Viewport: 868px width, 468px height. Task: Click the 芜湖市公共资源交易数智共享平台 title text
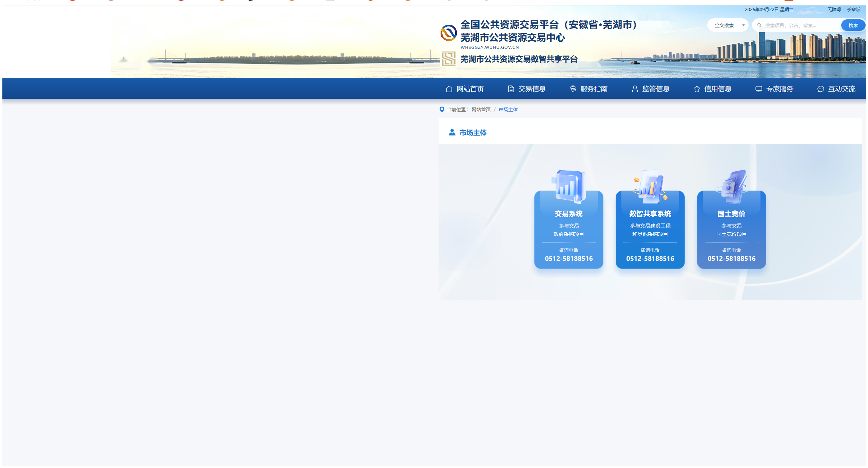[x=519, y=59]
